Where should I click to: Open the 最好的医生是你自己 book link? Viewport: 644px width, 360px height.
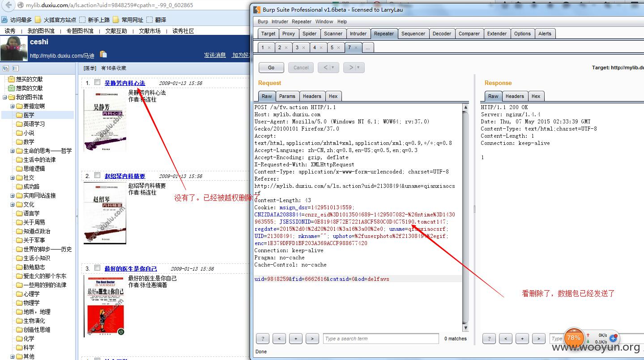(131, 269)
